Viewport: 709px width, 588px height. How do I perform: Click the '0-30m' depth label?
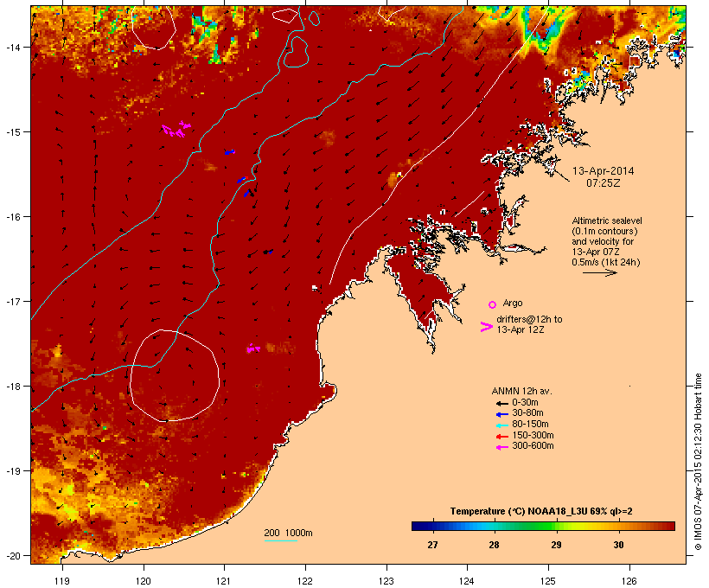coord(525,403)
